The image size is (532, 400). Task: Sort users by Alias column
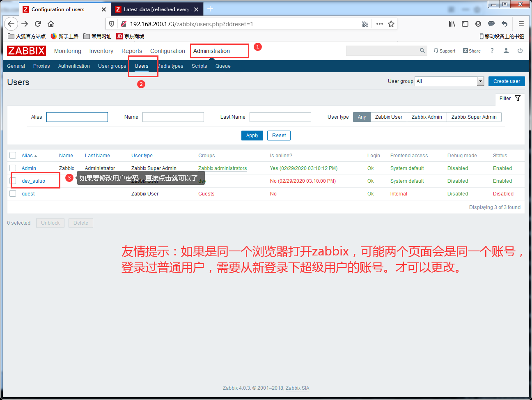tap(30, 156)
